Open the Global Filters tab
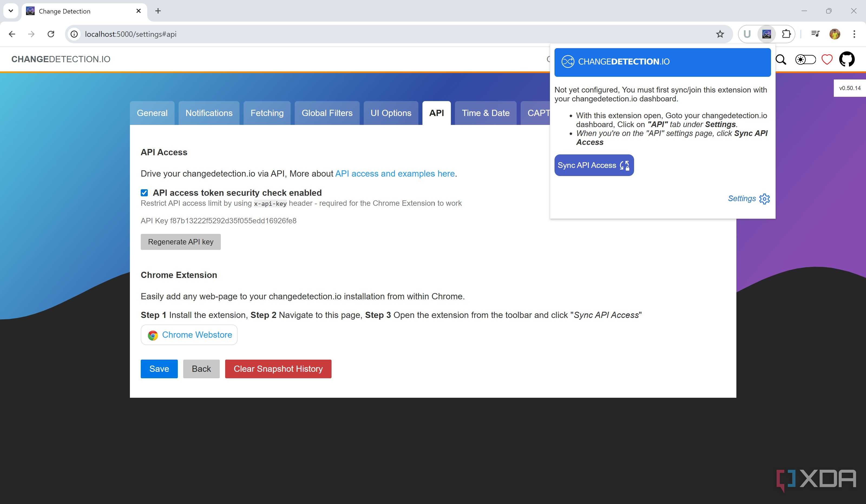 click(327, 113)
